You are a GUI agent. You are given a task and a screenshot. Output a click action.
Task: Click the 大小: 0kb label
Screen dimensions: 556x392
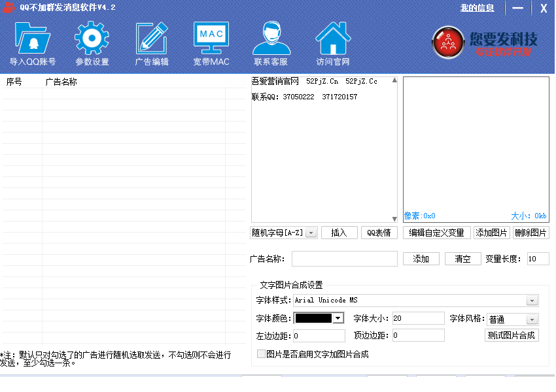(x=529, y=216)
